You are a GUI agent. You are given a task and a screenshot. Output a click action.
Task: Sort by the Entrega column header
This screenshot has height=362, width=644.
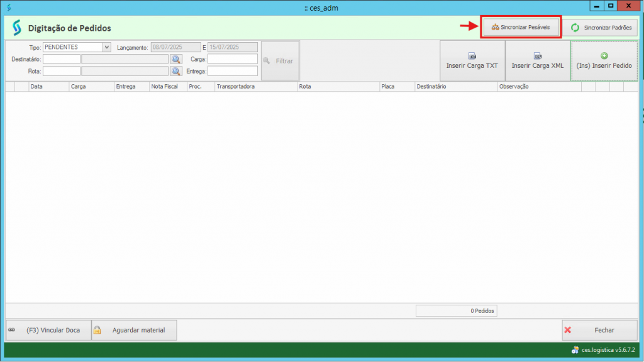(132, 87)
